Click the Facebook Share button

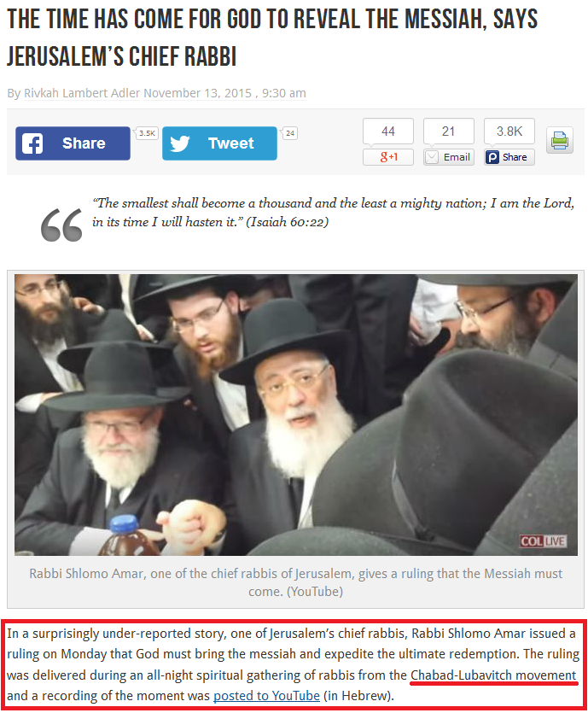point(73,143)
